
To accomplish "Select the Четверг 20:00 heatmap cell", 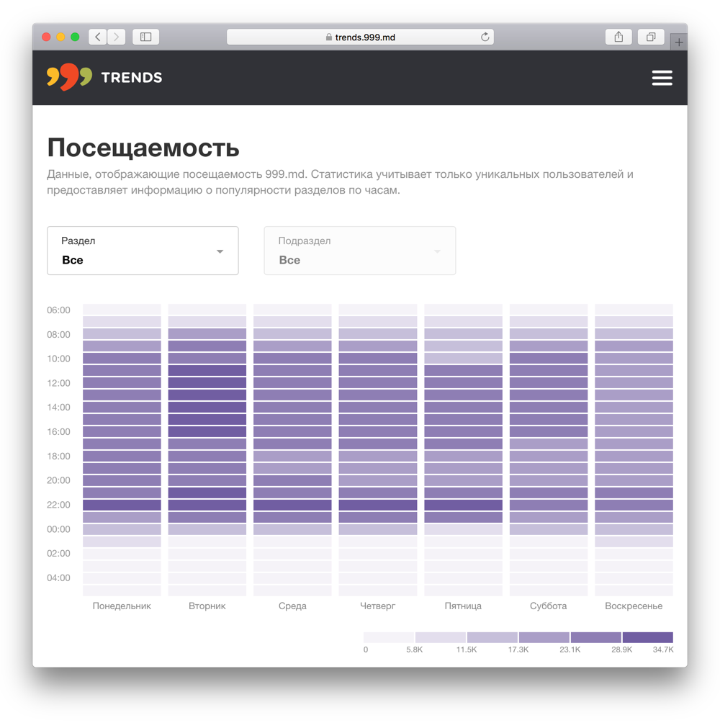I will click(378, 480).
